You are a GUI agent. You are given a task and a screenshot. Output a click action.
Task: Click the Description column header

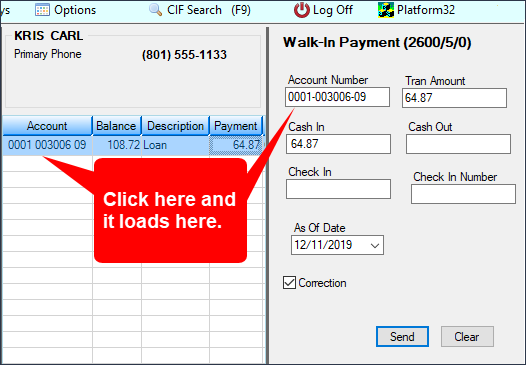175,126
